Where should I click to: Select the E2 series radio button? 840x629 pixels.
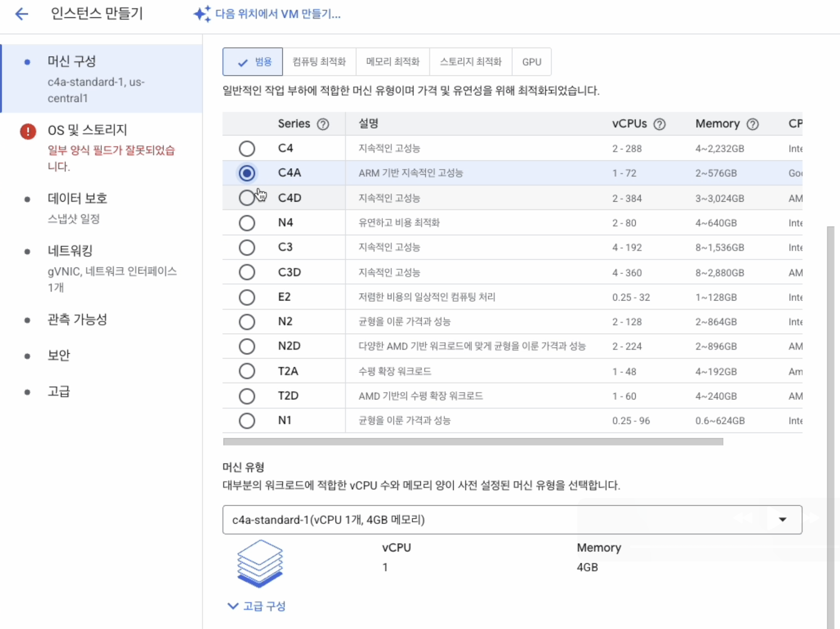point(247,297)
